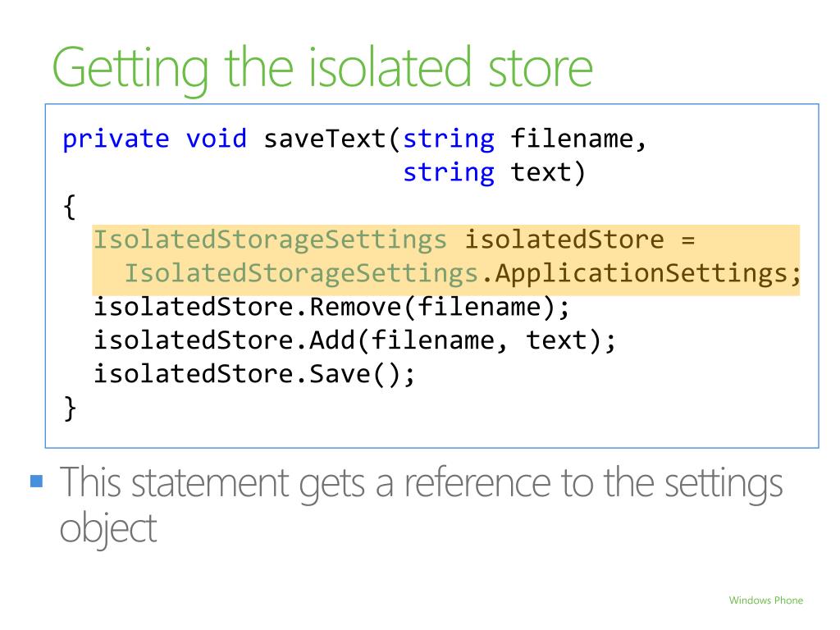
Task: Click the 'filename,' parameter in the signature
Action: (x=578, y=139)
